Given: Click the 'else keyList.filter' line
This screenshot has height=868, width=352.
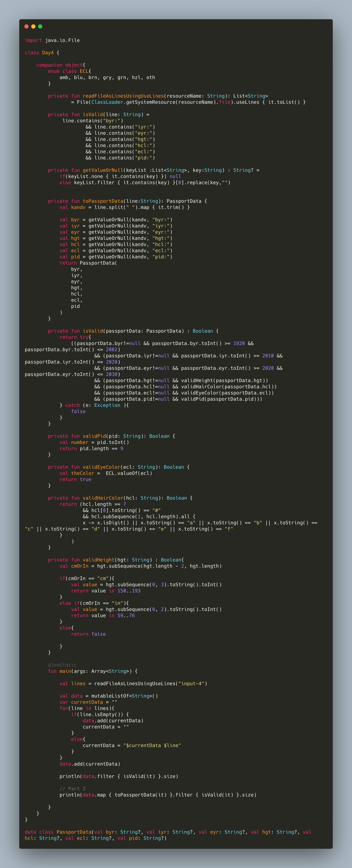Looking at the screenshot, I should (x=145, y=183).
